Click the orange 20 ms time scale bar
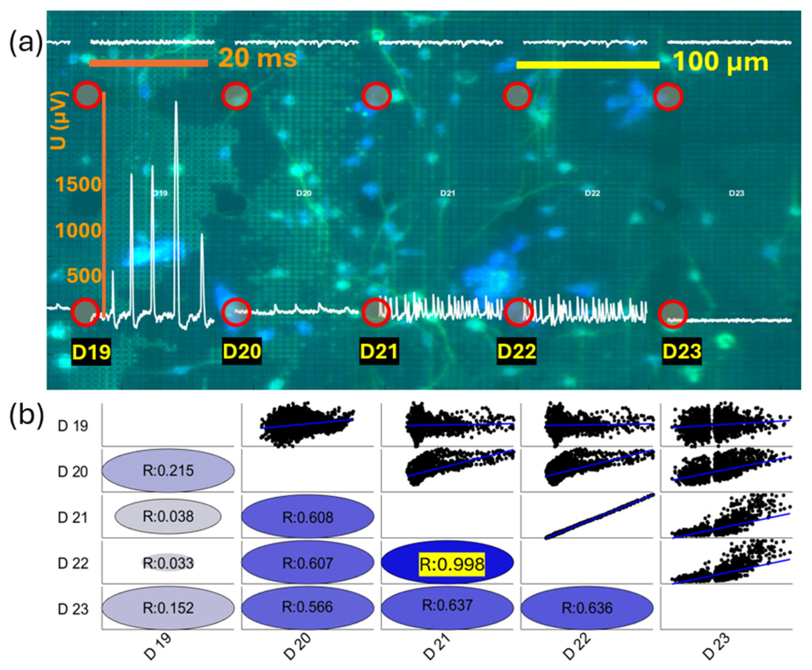Image resolution: width=812 pixels, height=670 pixels. (x=148, y=63)
